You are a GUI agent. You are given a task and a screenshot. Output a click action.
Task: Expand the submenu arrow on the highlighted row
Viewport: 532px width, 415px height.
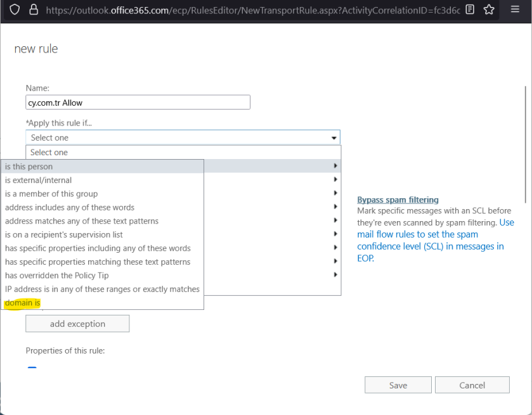(x=335, y=167)
